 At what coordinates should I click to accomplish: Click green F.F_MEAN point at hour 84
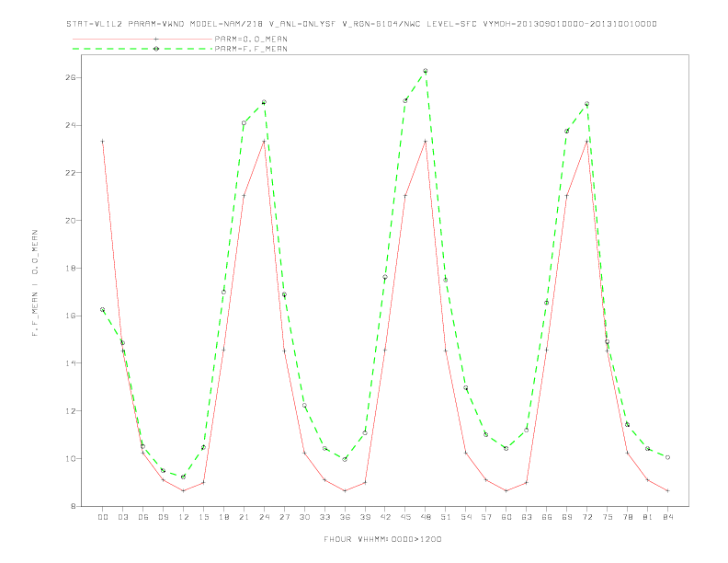pos(667,457)
